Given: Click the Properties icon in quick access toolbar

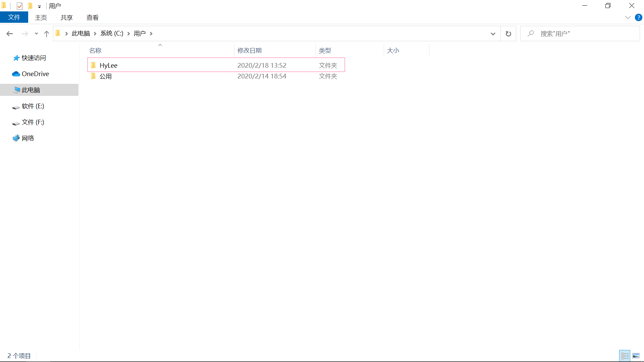Looking at the screenshot, I should (19, 6).
